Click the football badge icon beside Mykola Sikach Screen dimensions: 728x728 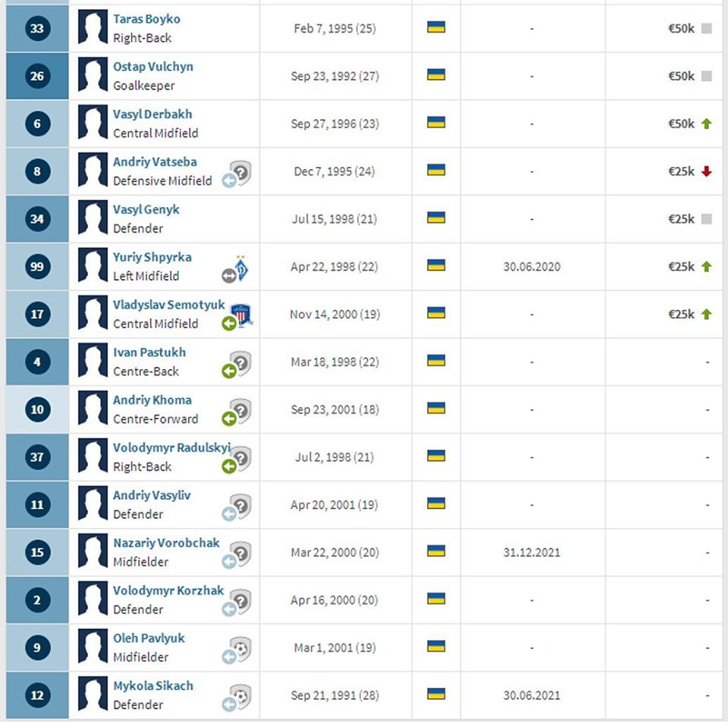241,696
